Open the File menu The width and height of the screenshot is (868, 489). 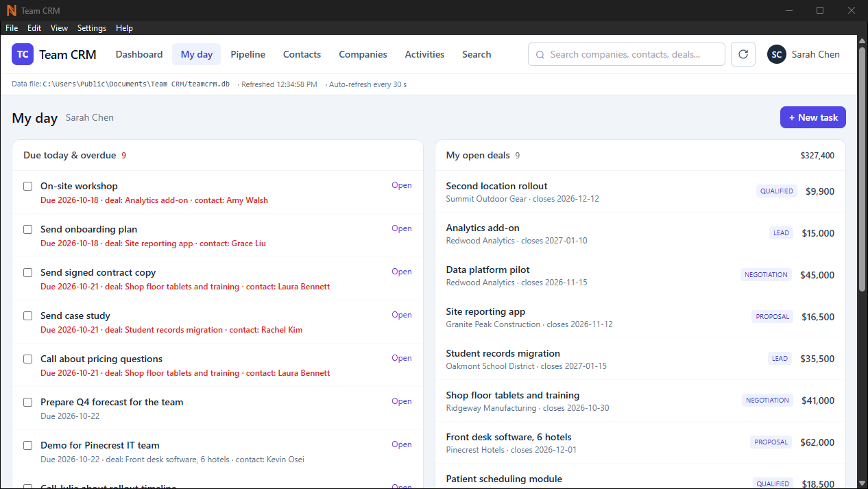click(12, 28)
